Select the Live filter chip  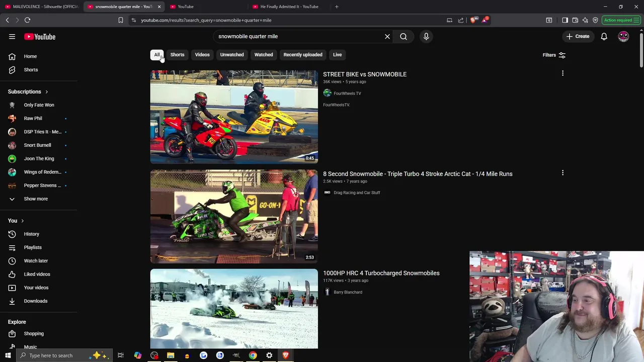337,55
